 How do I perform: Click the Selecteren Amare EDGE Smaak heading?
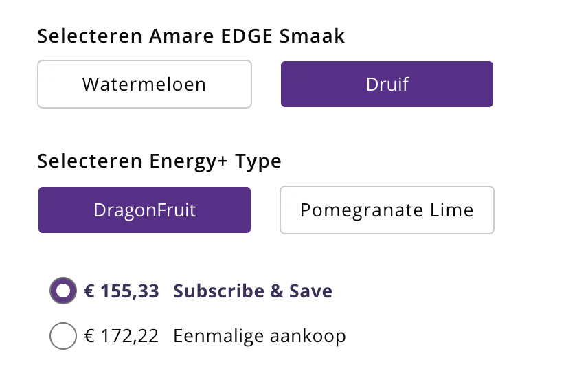[191, 36]
